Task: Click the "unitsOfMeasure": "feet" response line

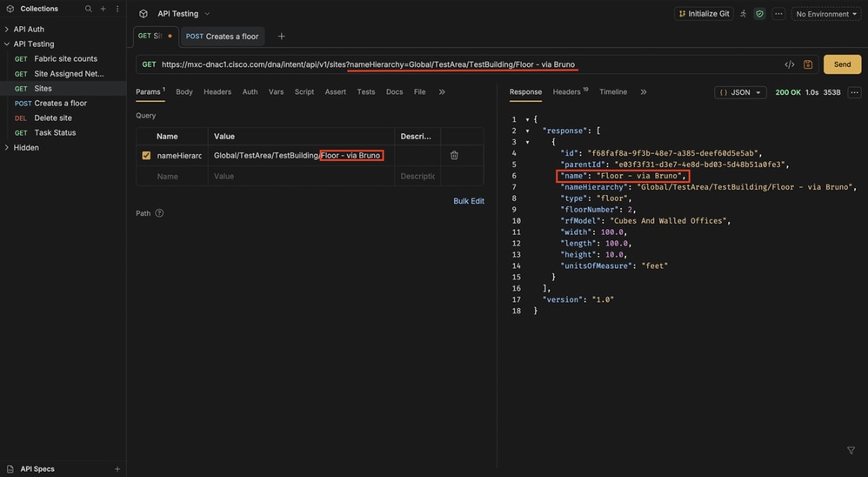Action: pos(614,266)
